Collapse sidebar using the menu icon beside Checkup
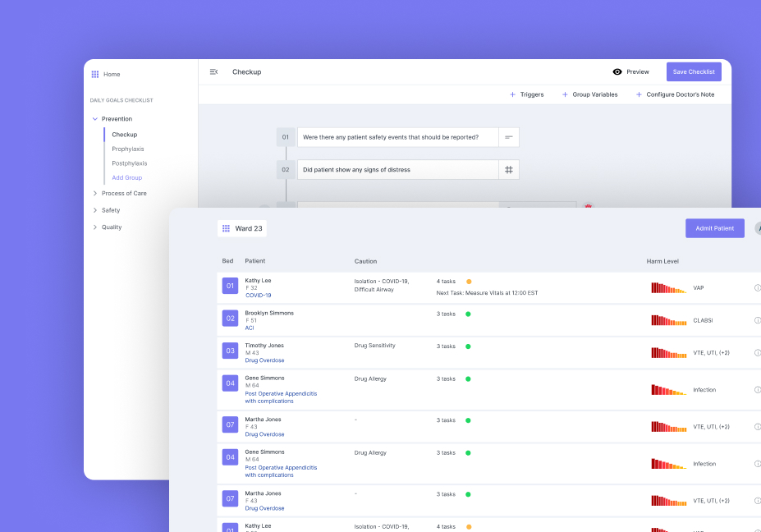The width and height of the screenshot is (761, 532). pos(213,72)
